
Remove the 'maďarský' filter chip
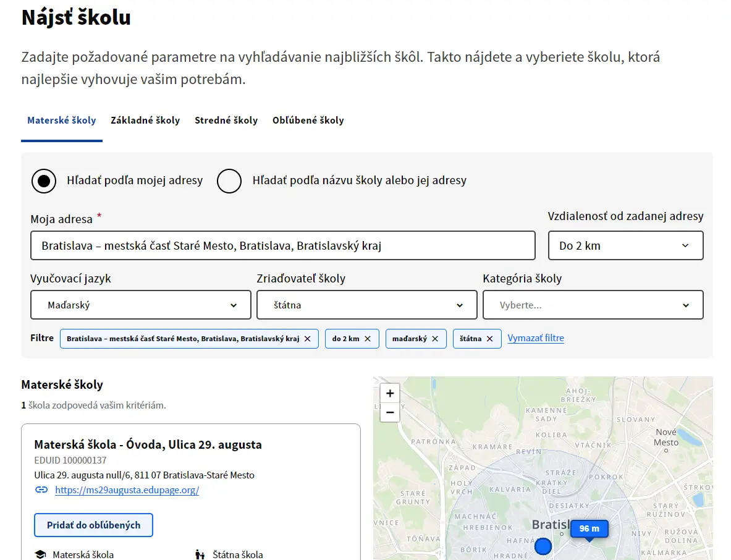(435, 339)
